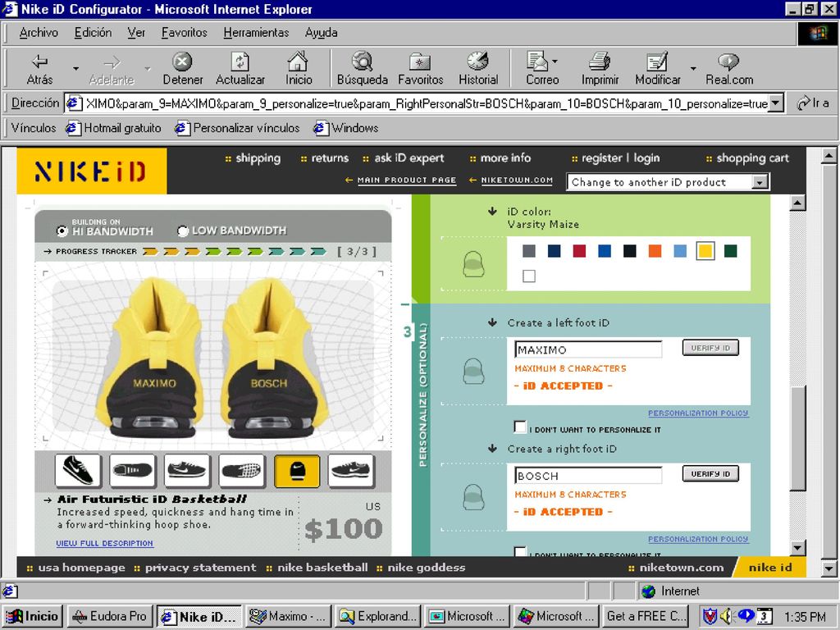Select the LOW BANDWIDTH radio button

[x=183, y=231]
